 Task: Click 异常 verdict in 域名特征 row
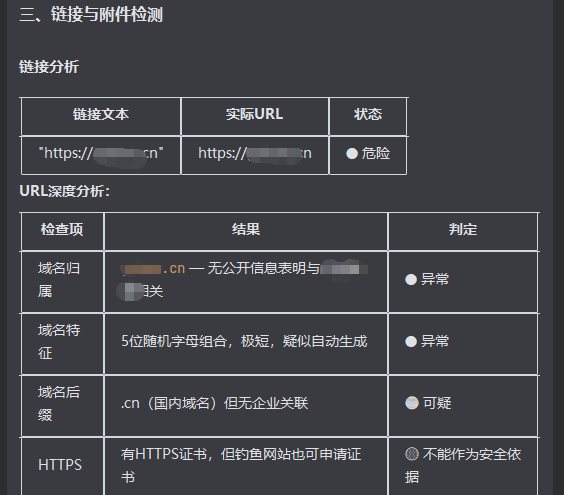point(435,341)
